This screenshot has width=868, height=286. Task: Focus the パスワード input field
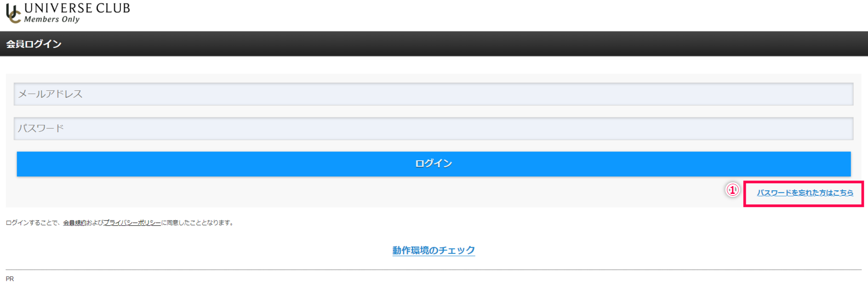click(434, 128)
